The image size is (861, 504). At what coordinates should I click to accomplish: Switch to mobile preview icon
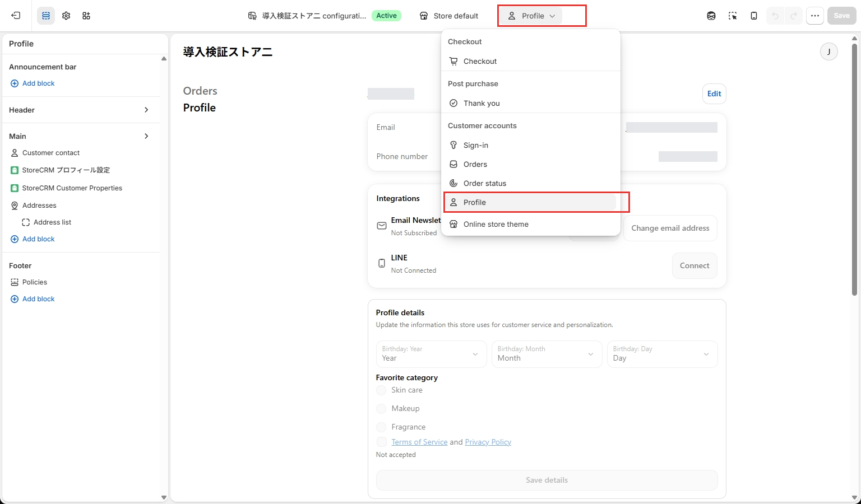coord(754,16)
